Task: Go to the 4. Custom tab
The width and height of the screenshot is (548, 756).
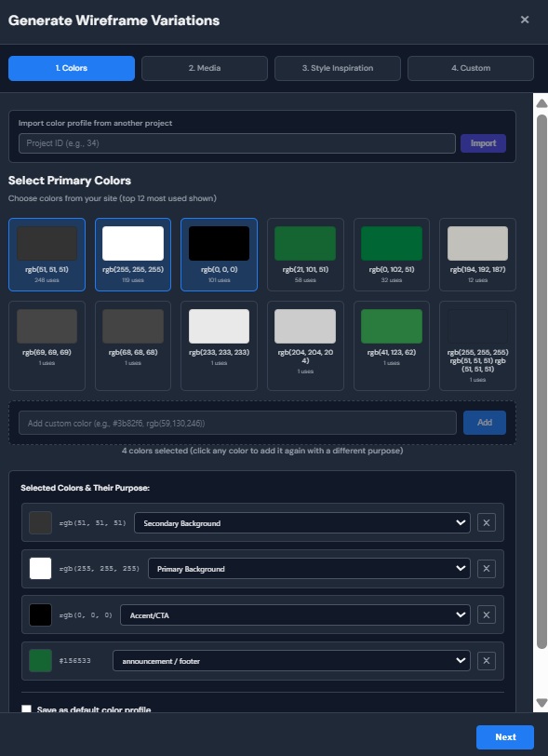Action: click(x=471, y=68)
